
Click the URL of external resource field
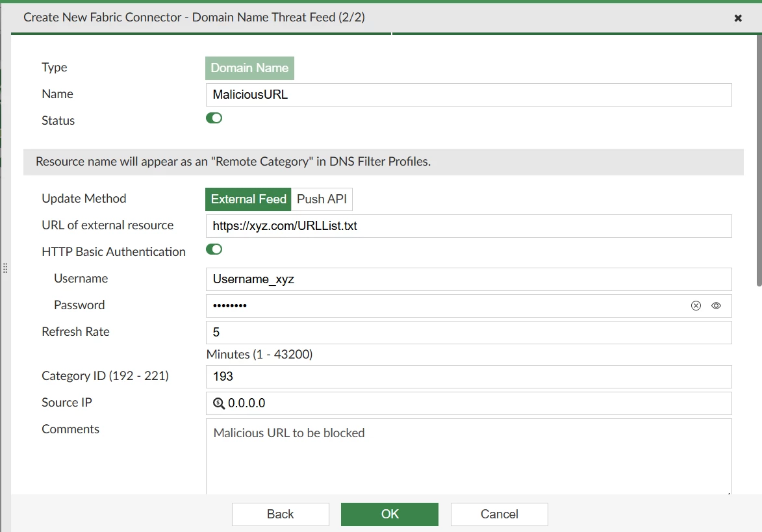point(468,226)
